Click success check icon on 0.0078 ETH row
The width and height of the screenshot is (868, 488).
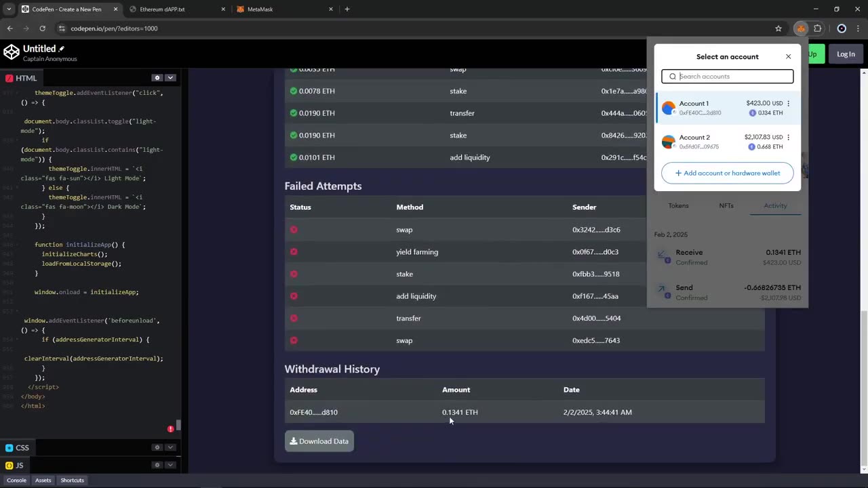tap(294, 91)
